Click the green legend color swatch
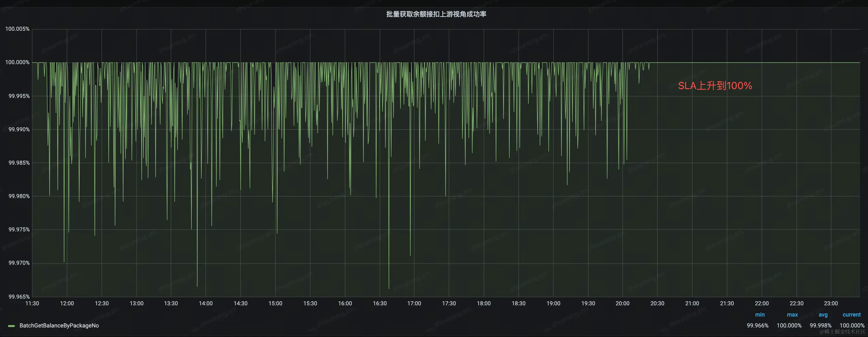This screenshot has height=337, width=868. (x=11, y=326)
